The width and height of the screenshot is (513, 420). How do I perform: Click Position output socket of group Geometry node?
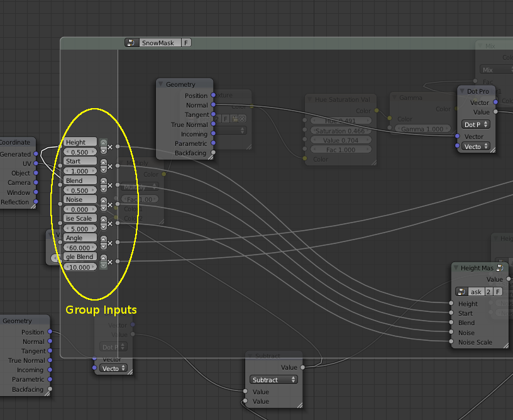click(213, 95)
